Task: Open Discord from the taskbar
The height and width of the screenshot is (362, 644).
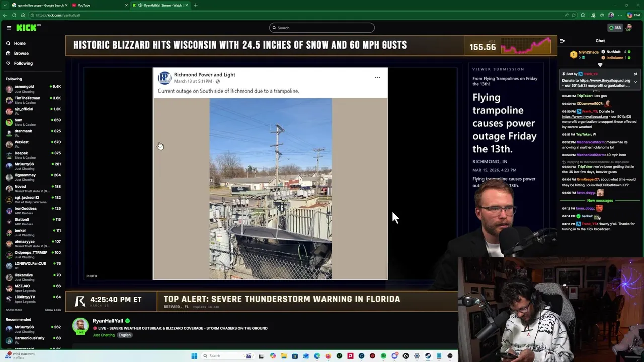Action: [395, 356]
